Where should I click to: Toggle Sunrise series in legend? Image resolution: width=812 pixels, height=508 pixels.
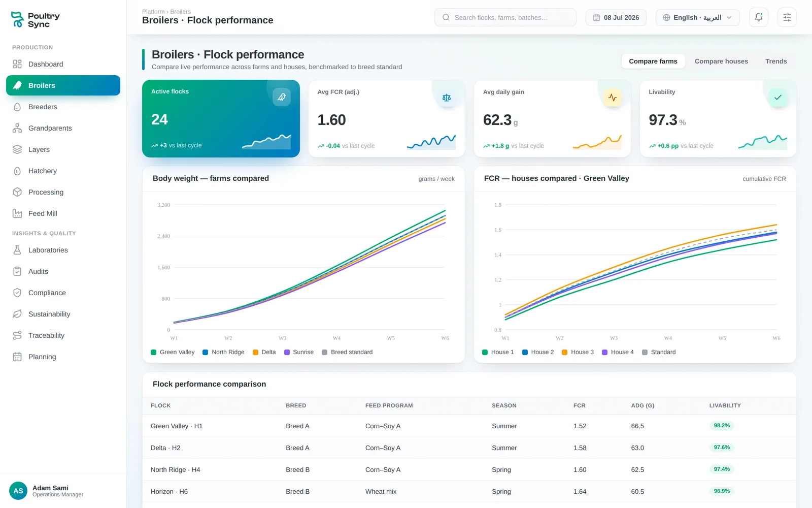pyautogui.click(x=299, y=352)
